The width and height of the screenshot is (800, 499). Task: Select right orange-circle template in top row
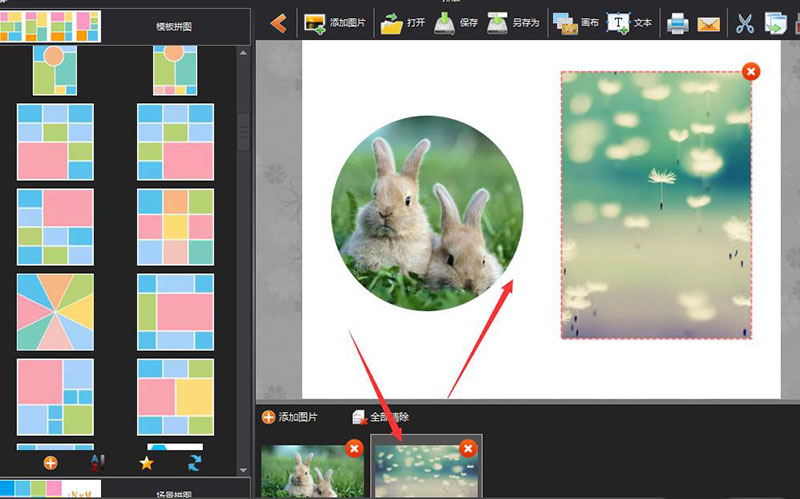coord(175,70)
